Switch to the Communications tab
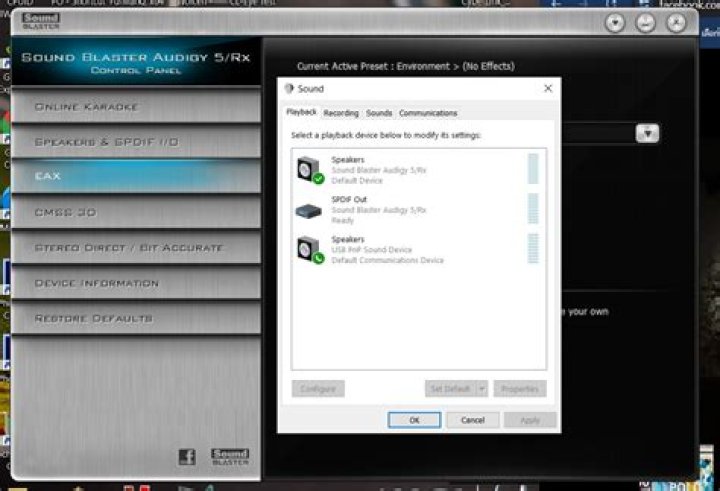This screenshot has width=720, height=491. click(428, 113)
